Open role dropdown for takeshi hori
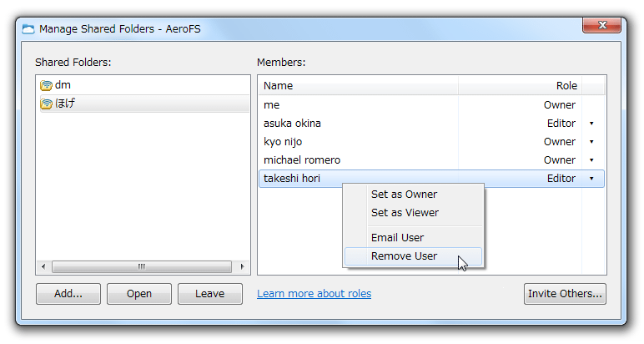Viewport: 644px width, 344px height. [x=591, y=179]
